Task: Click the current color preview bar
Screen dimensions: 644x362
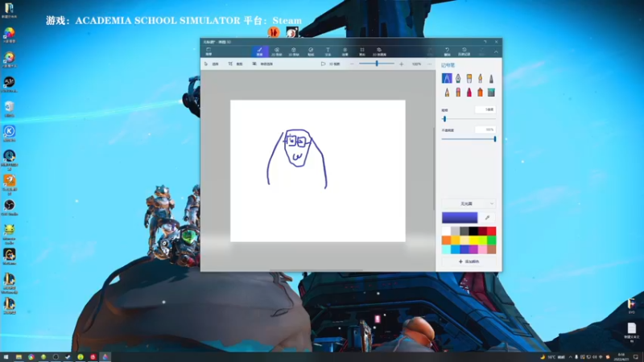Action: 460,217
